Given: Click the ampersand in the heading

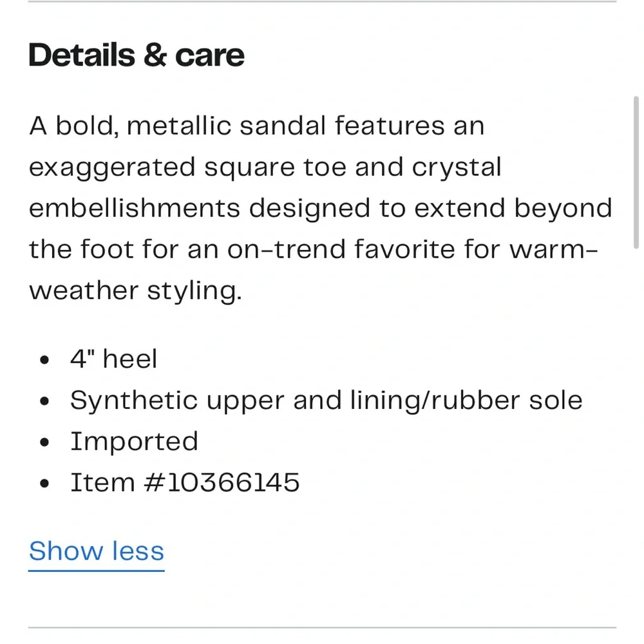Looking at the screenshot, I should coord(155,55).
